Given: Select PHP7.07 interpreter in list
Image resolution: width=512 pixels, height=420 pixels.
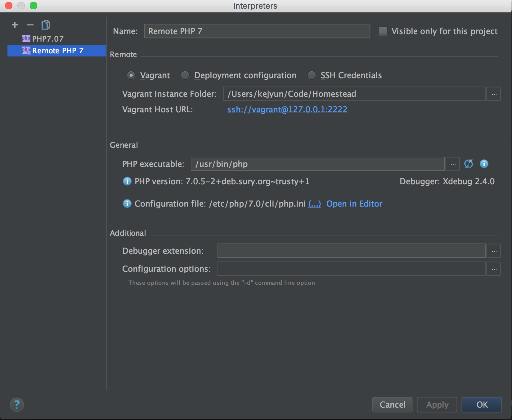Looking at the screenshot, I should [48, 39].
